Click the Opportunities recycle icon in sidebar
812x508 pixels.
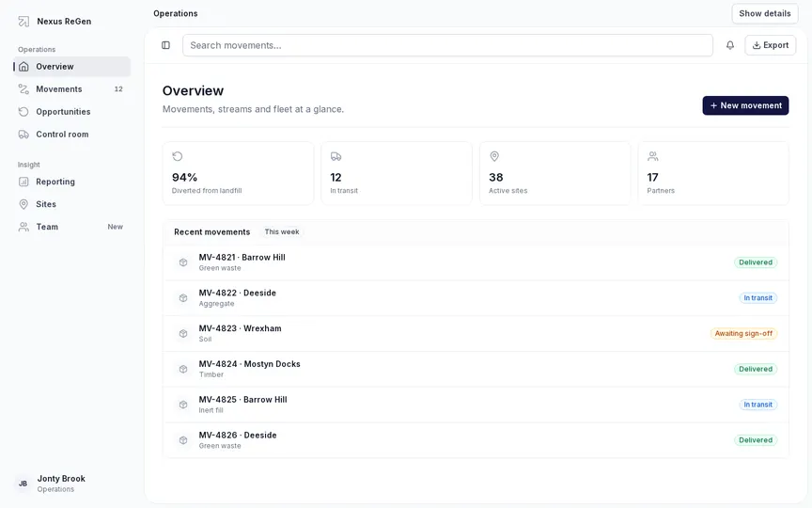tap(23, 111)
